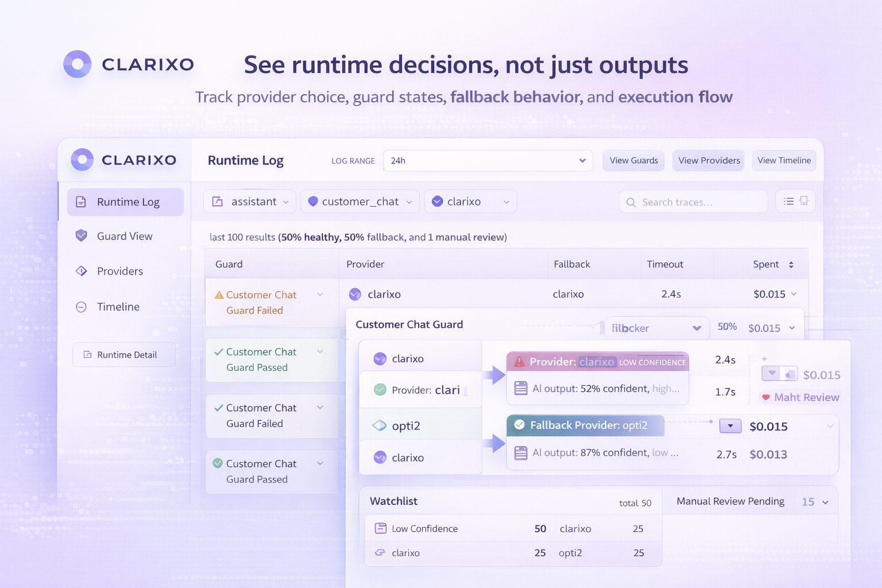Click dropdown arrow half of split control
This screenshot has width=882, height=588.
(771, 374)
